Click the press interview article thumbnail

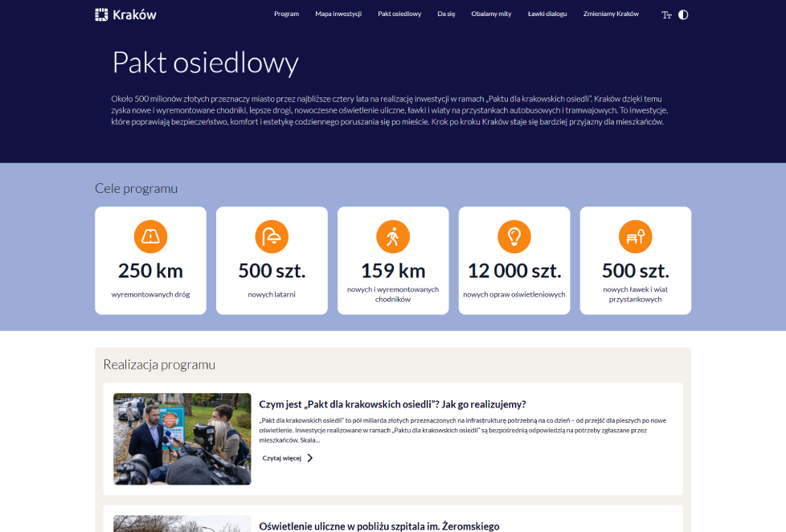click(x=182, y=439)
